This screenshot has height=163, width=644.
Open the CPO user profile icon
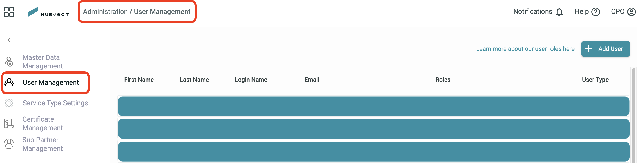click(x=632, y=12)
